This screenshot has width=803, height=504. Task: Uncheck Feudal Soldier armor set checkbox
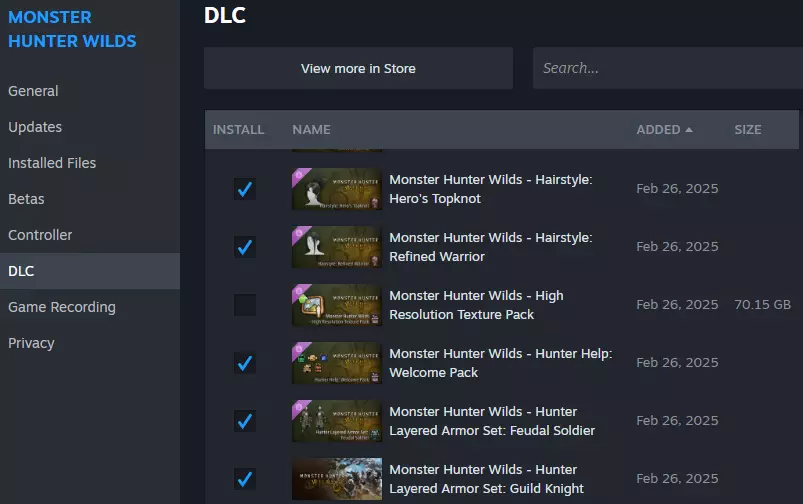click(245, 421)
